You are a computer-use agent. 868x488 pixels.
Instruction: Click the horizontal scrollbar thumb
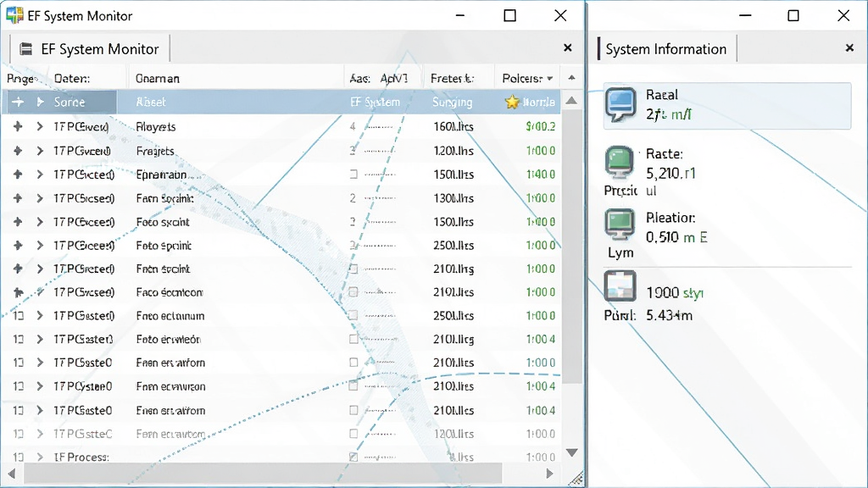click(x=263, y=474)
